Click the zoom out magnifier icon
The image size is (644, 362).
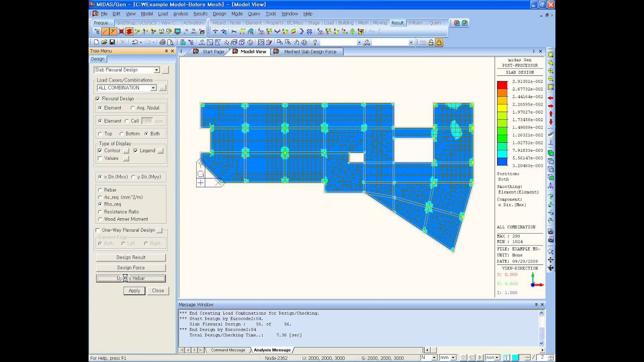pyautogui.click(x=550, y=79)
